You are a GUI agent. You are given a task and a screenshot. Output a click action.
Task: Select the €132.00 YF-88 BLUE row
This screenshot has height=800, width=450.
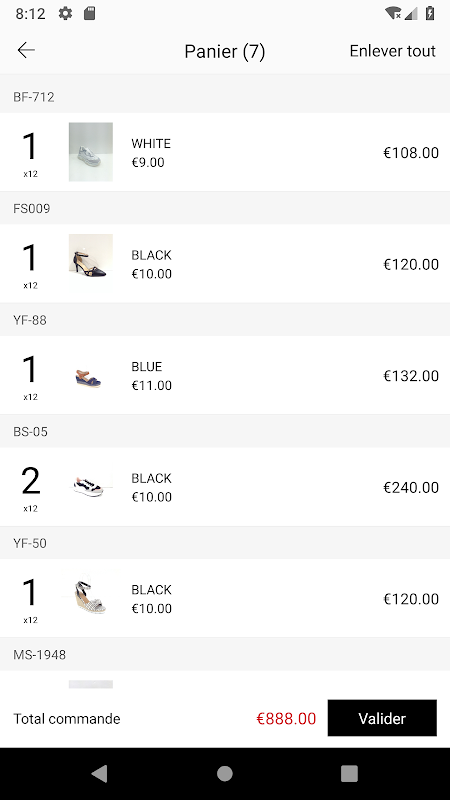[x=225, y=375]
